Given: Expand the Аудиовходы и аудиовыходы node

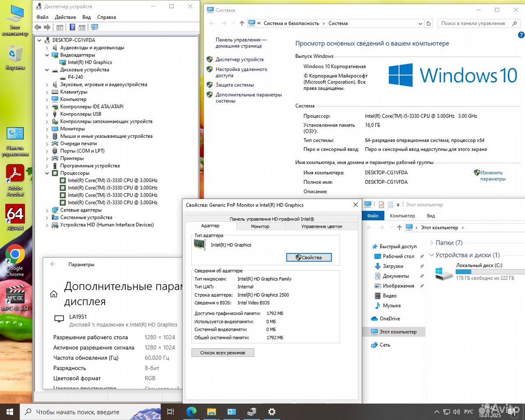Looking at the screenshot, I should click(x=47, y=47).
